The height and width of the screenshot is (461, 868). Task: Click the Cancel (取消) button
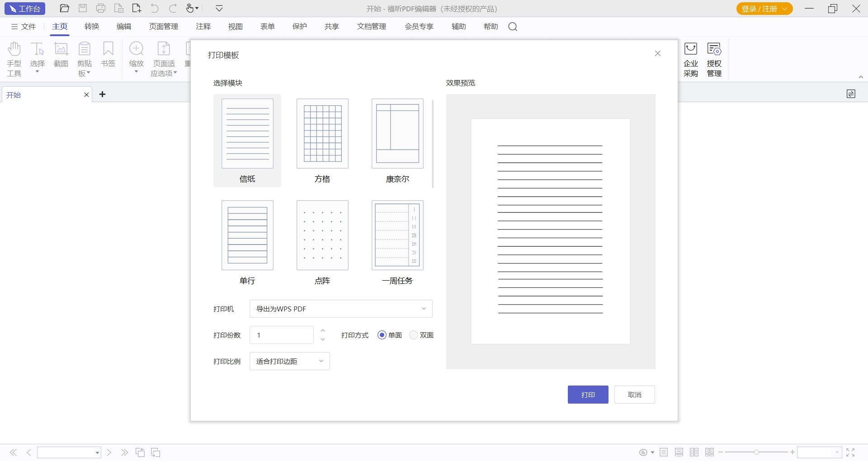click(x=634, y=395)
